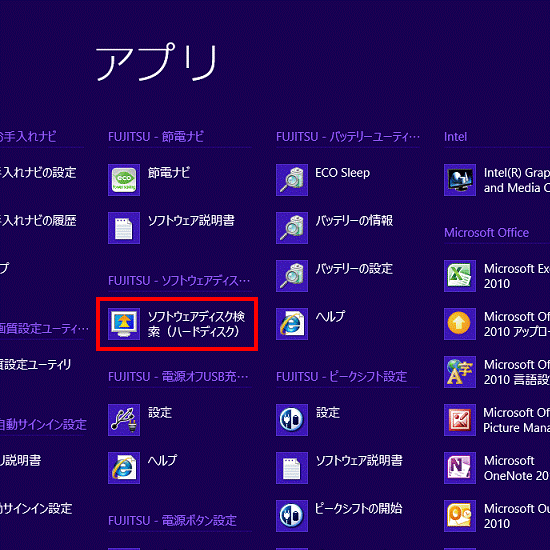Open Microsoft Office 2010 アップロード orange arrow icon
The image size is (550, 550).
tap(460, 324)
